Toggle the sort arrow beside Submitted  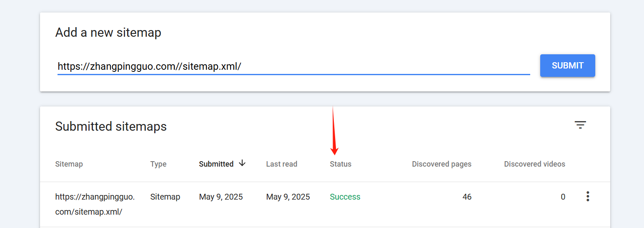pos(242,163)
